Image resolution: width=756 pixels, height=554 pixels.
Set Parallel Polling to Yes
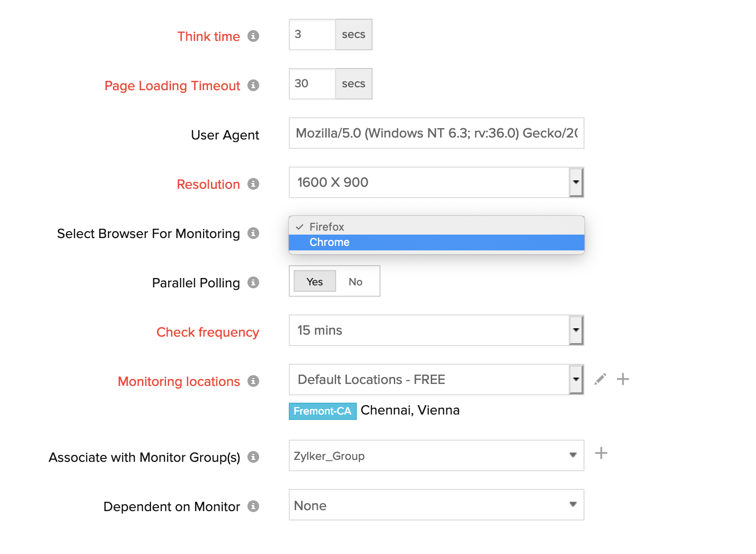tap(314, 281)
